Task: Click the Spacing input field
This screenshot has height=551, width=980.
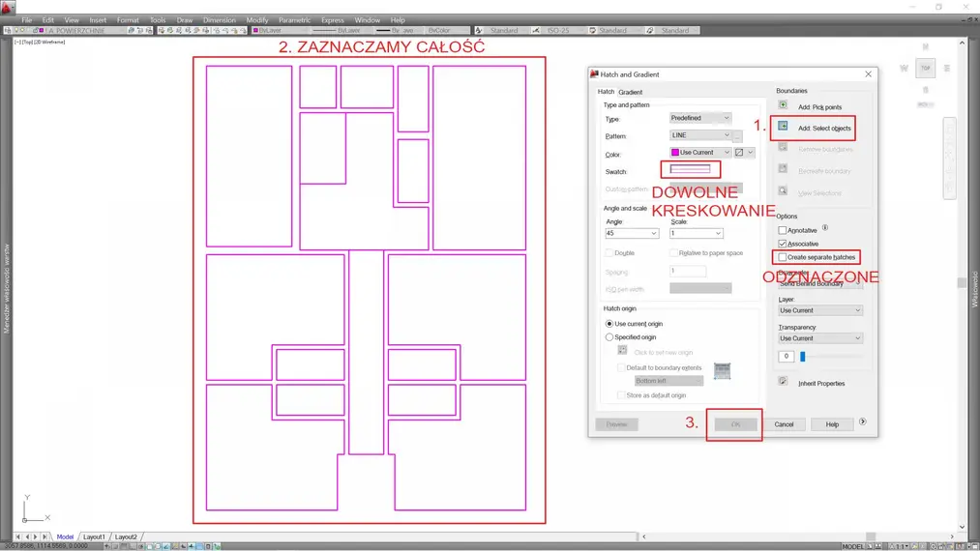Action: click(688, 271)
